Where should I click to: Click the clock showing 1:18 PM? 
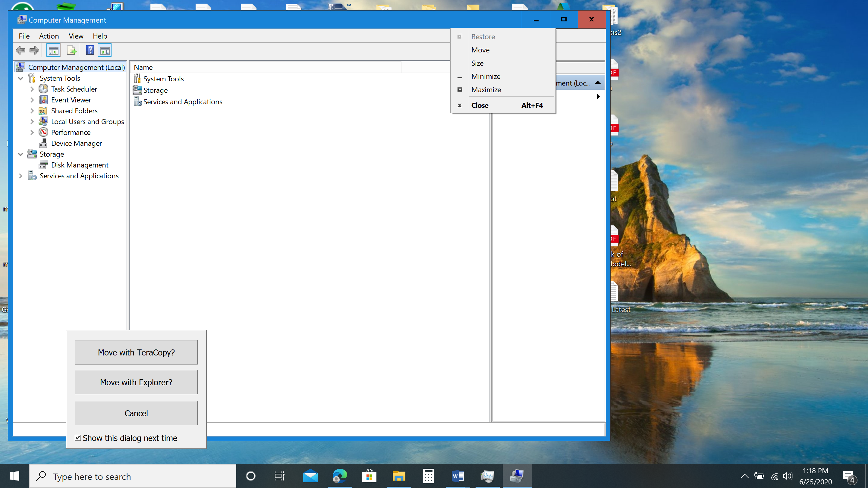[815, 471]
